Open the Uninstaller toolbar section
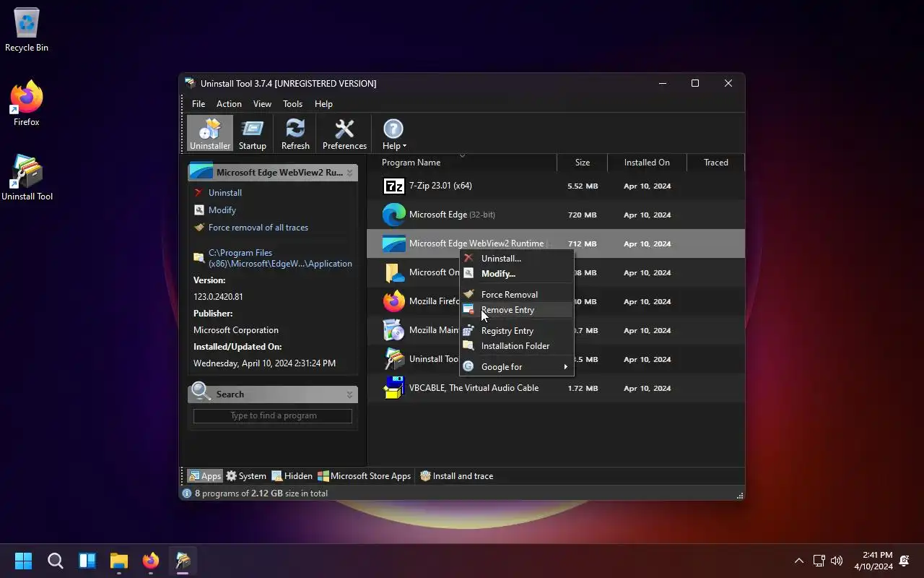 (210, 134)
